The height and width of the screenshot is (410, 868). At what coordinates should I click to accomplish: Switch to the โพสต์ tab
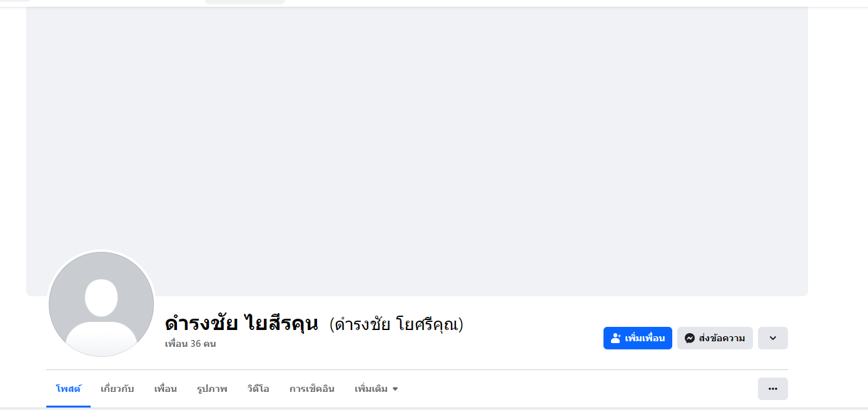point(68,389)
